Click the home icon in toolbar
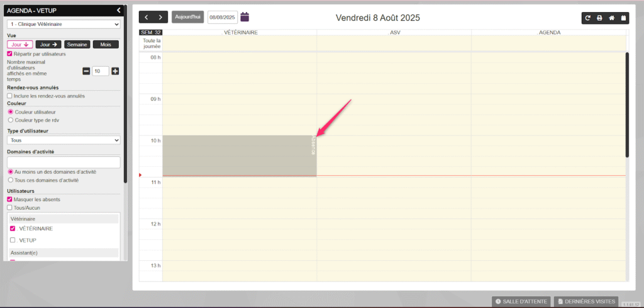This screenshot has width=644, height=308. pos(611,18)
